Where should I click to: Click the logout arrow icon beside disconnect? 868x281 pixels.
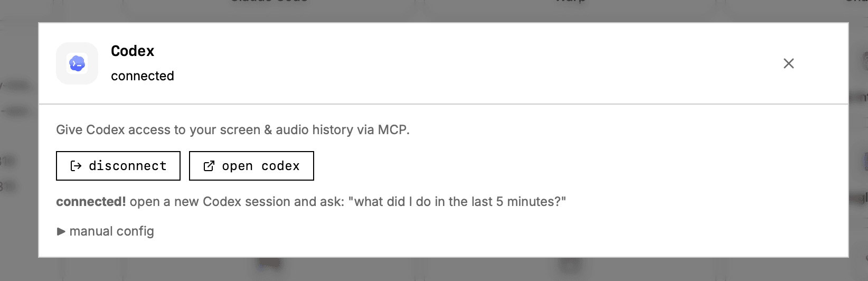[x=76, y=166]
